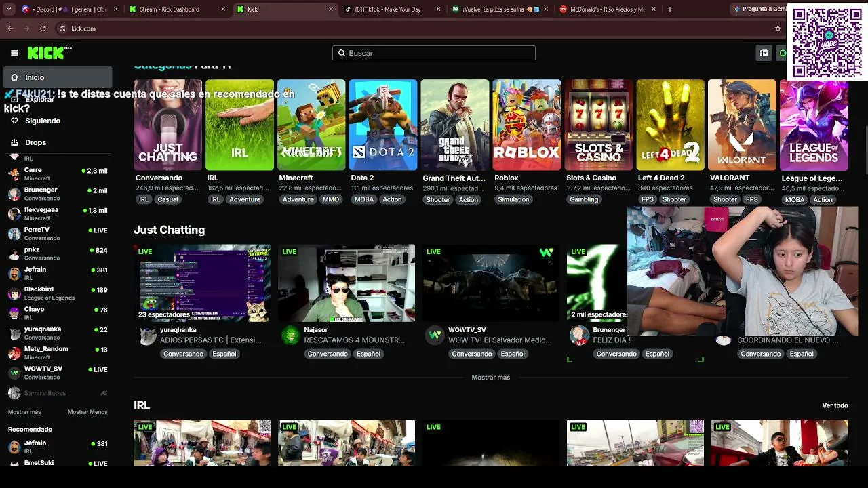Select Inicio in the sidebar
The width and height of the screenshot is (868, 488).
pyautogui.click(x=57, y=77)
